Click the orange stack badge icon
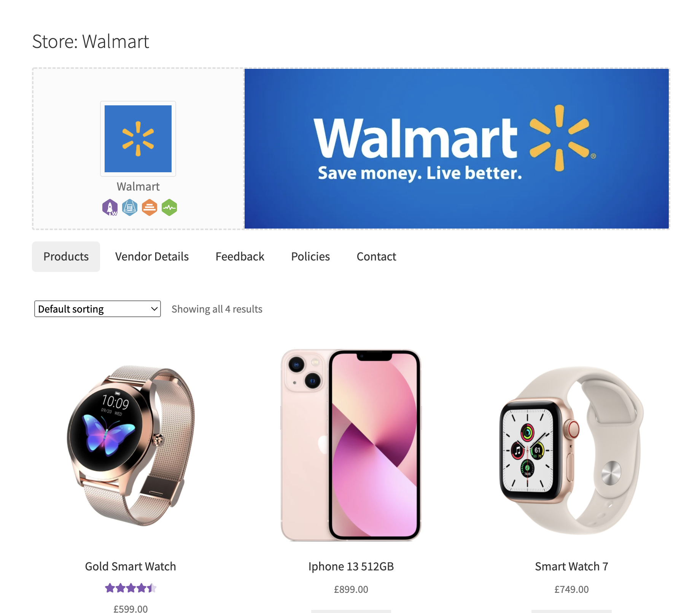The image size is (700, 613). (150, 208)
